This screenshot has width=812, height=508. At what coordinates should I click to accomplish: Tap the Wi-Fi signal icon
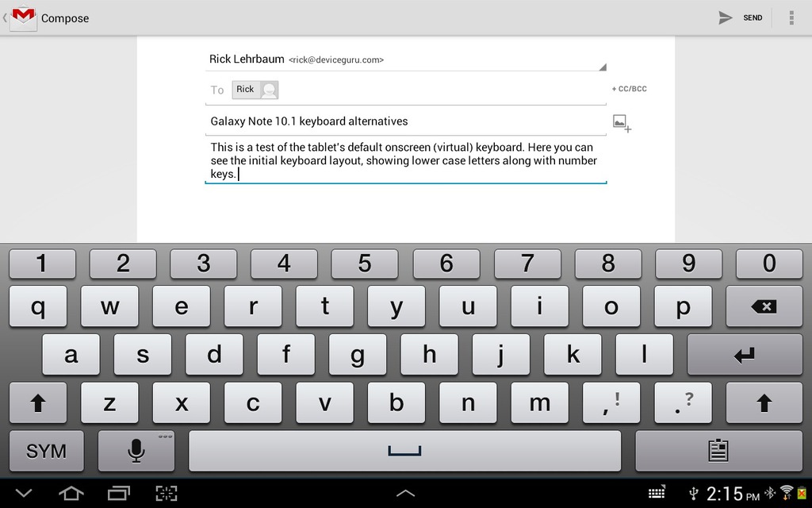click(x=787, y=492)
